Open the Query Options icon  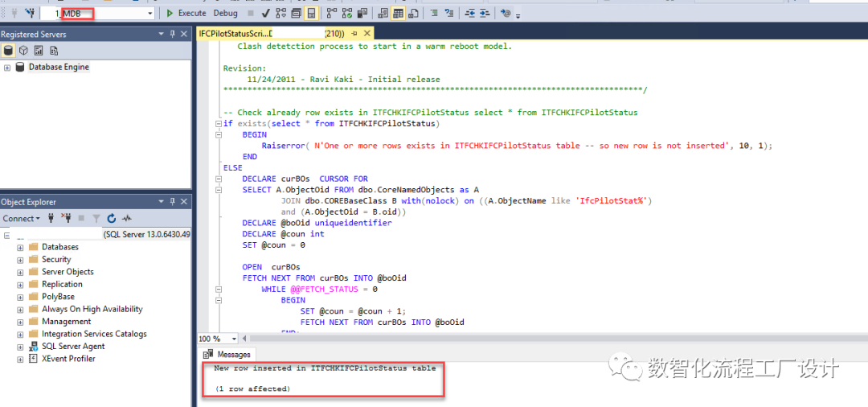(x=296, y=13)
